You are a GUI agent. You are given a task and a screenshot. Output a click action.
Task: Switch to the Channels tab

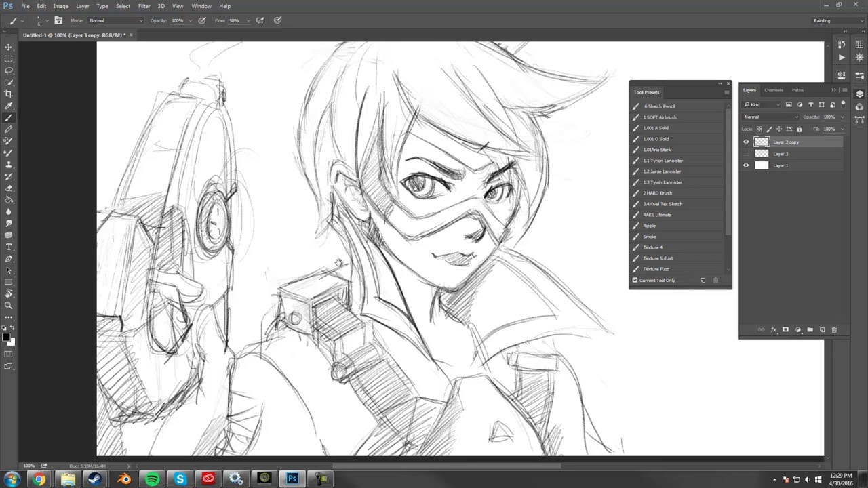773,90
